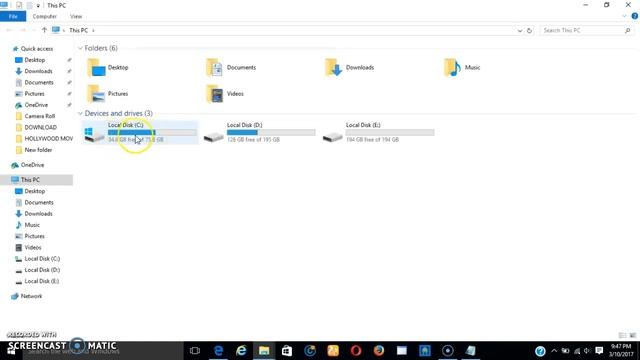Collapse the Folders (6) group
Screen dimensions: 640x360
click(80, 48)
